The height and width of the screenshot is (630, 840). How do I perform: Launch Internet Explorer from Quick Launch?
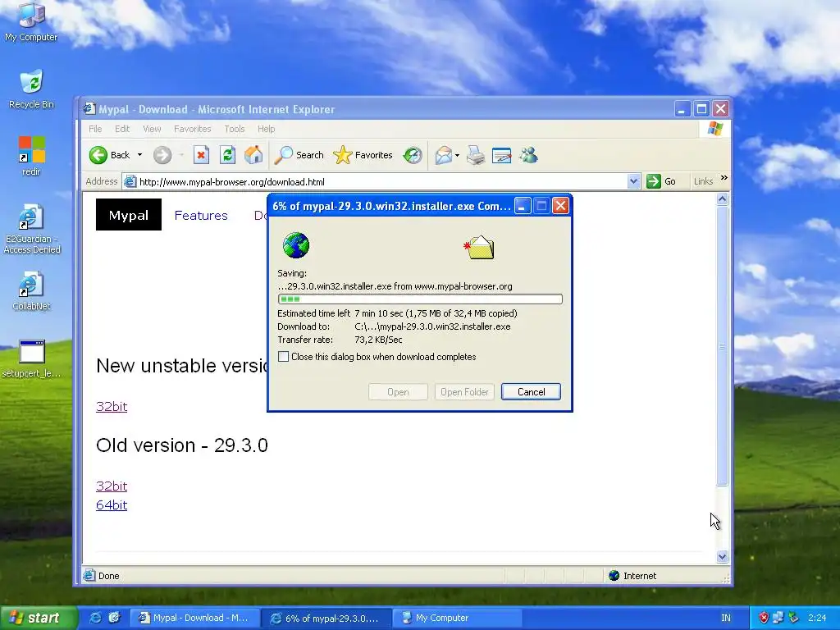(x=95, y=618)
